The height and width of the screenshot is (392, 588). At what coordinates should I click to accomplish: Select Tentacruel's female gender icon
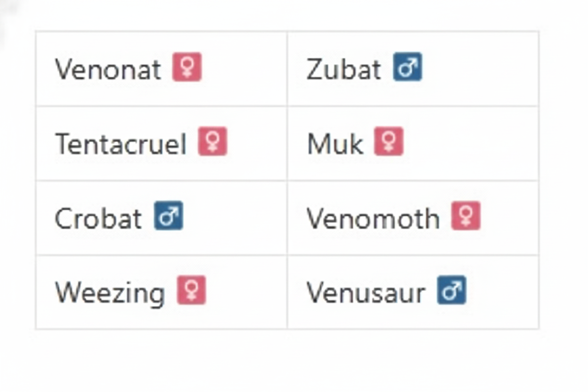click(212, 141)
